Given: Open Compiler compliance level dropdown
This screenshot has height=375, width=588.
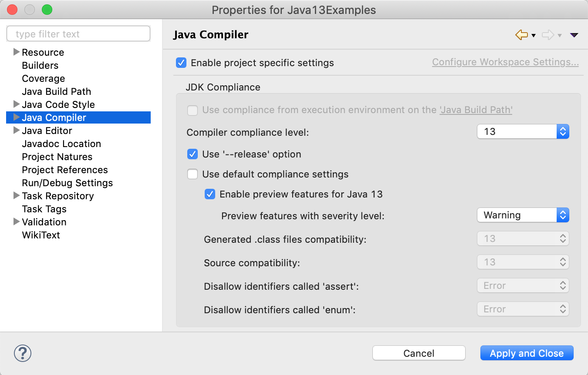Looking at the screenshot, I should click(523, 131).
